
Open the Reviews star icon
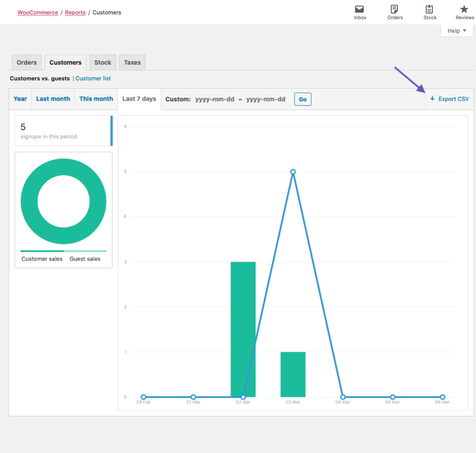click(x=464, y=9)
